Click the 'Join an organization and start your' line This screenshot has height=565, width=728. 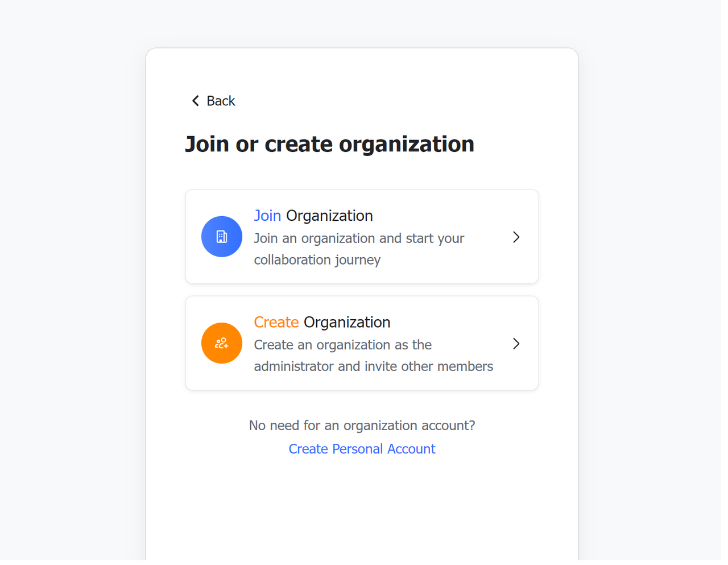359,238
